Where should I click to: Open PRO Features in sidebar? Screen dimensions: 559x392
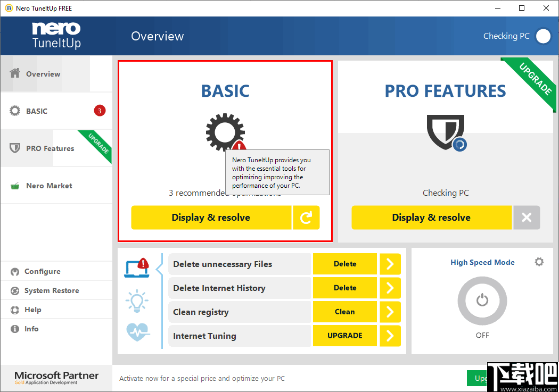click(x=56, y=148)
